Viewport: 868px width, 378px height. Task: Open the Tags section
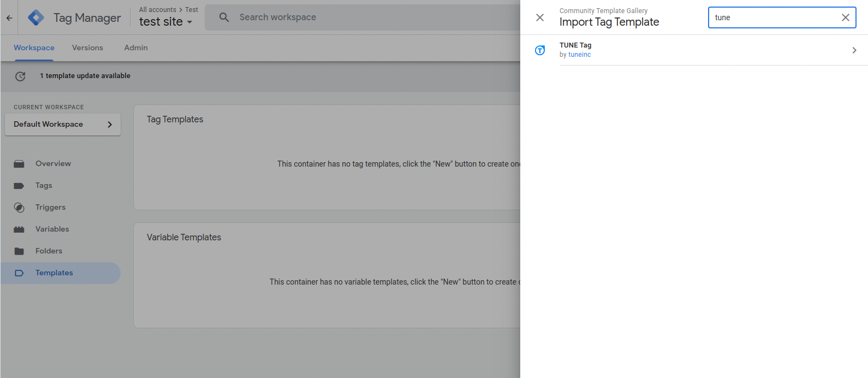(x=60, y=186)
